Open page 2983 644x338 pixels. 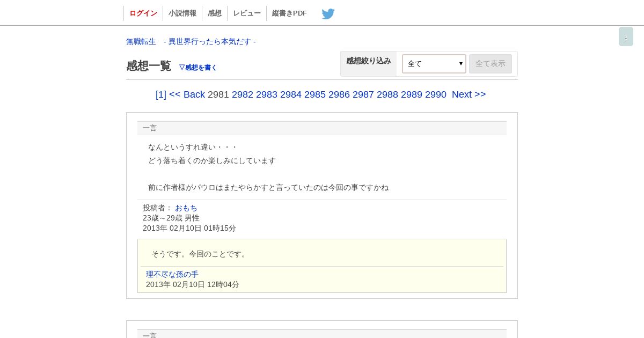point(267,94)
